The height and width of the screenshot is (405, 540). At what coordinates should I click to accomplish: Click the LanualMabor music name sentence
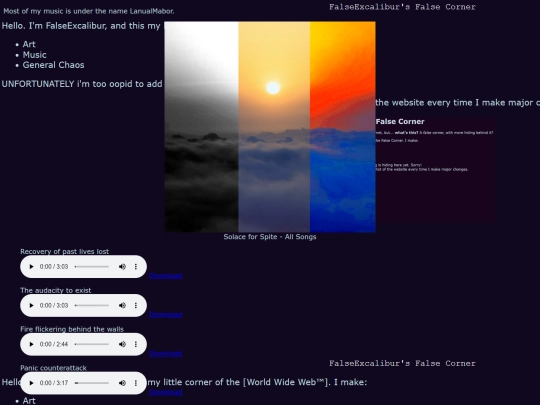click(x=89, y=11)
